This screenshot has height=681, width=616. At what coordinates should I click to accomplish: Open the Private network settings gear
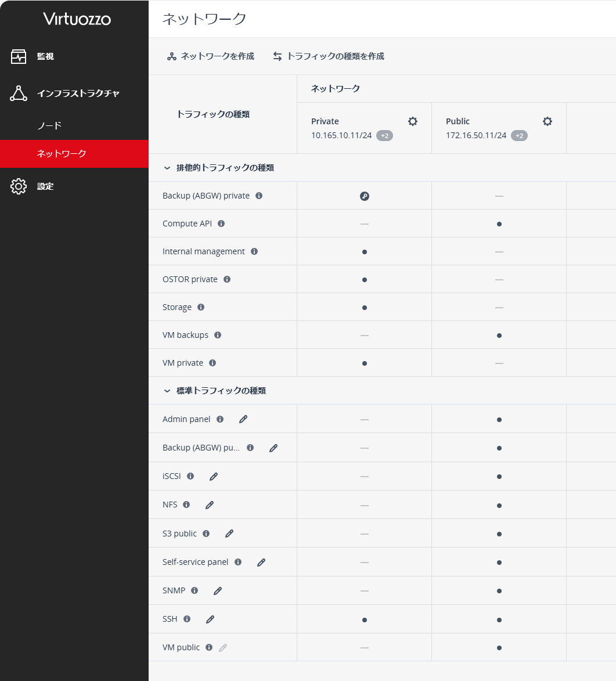413,121
